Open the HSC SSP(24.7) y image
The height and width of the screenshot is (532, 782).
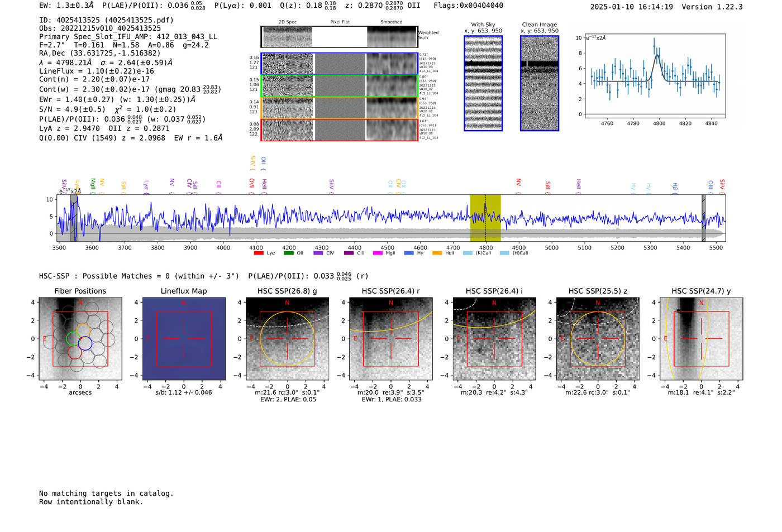pos(701,339)
